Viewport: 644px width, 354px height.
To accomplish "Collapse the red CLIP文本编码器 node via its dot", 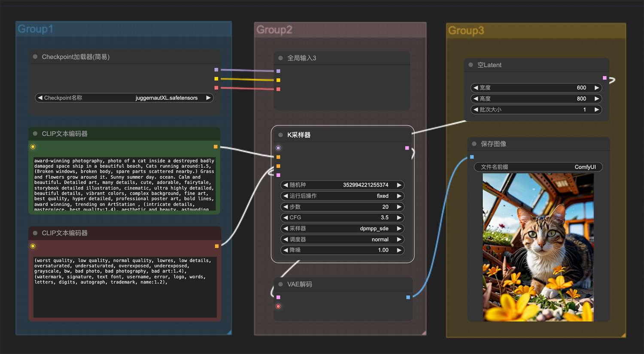I will point(35,233).
